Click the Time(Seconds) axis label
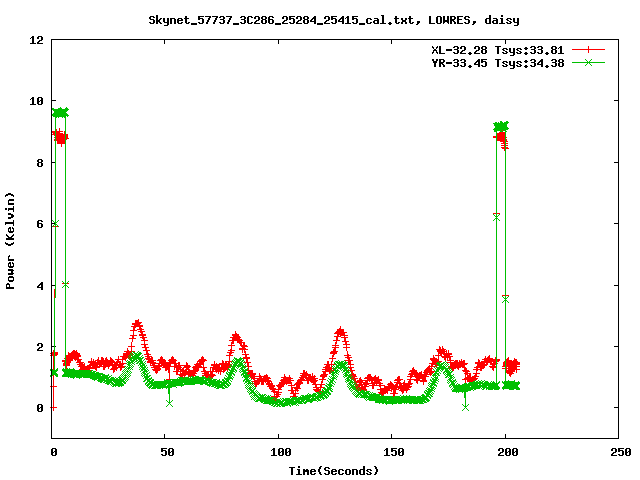 (333, 471)
